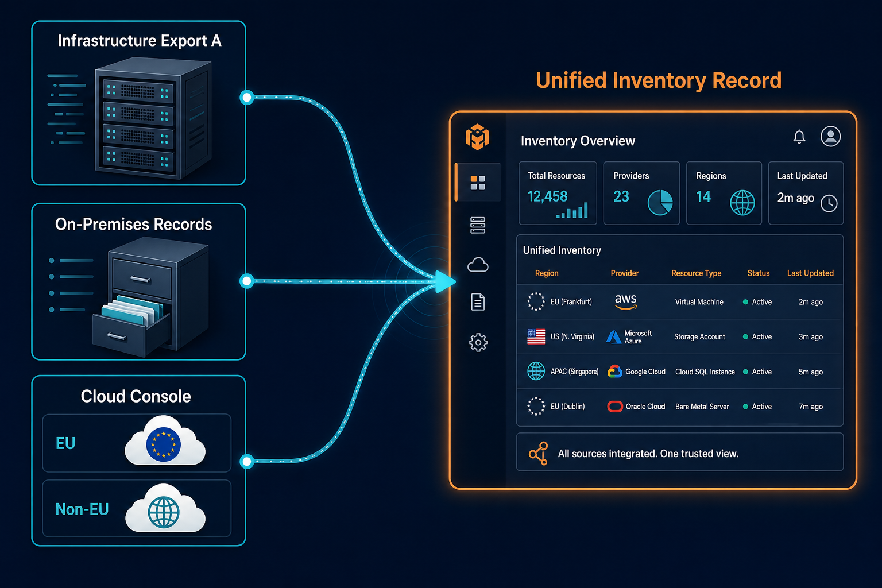Open the Providers card
Image resolution: width=882 pixels, height=588 pixels.
pos(641,193)
